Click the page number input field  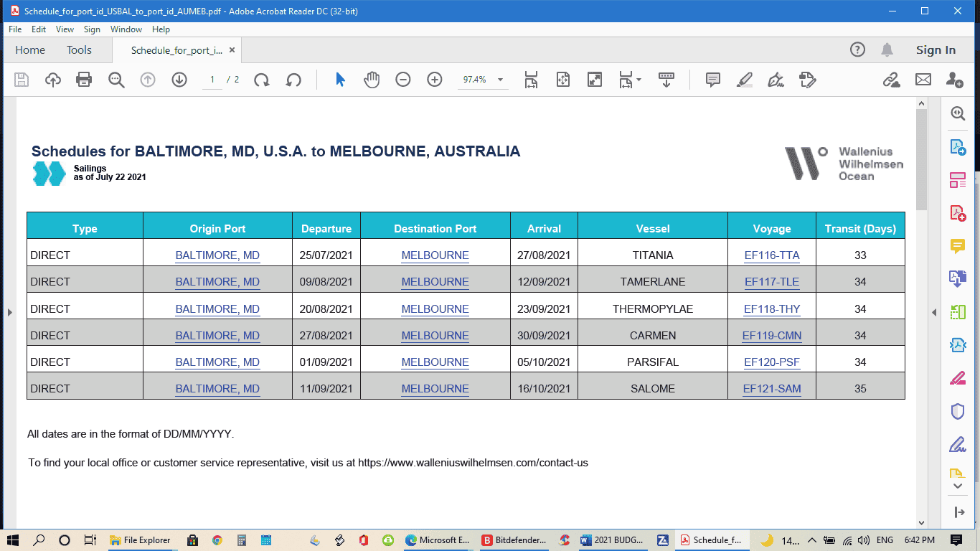pos(212,80)
